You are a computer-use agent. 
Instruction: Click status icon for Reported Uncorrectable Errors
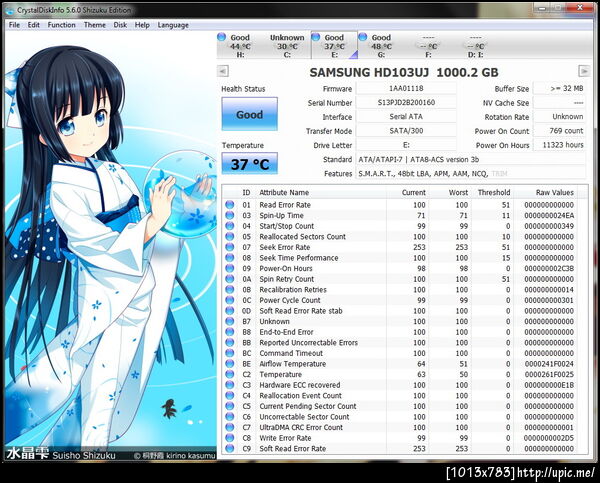(x=230, y=343)
